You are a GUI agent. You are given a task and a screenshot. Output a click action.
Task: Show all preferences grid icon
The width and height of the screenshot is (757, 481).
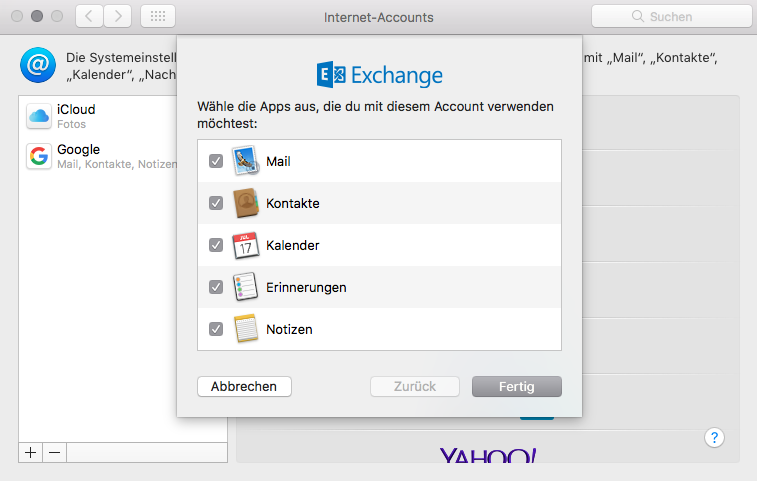click(158, 16)
